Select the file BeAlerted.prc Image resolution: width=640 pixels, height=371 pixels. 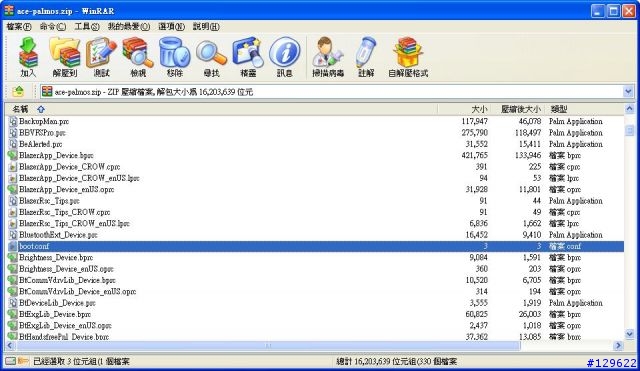(40, 144)
